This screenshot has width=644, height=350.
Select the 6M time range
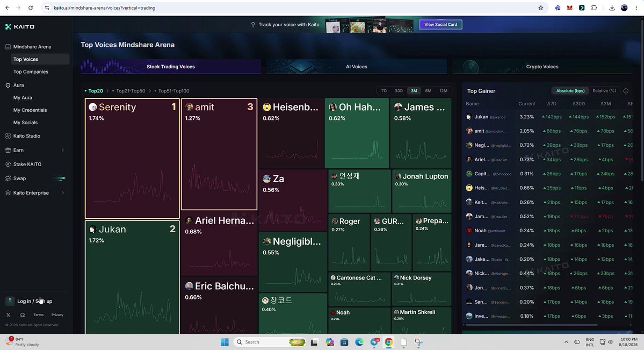click(429, 91)
